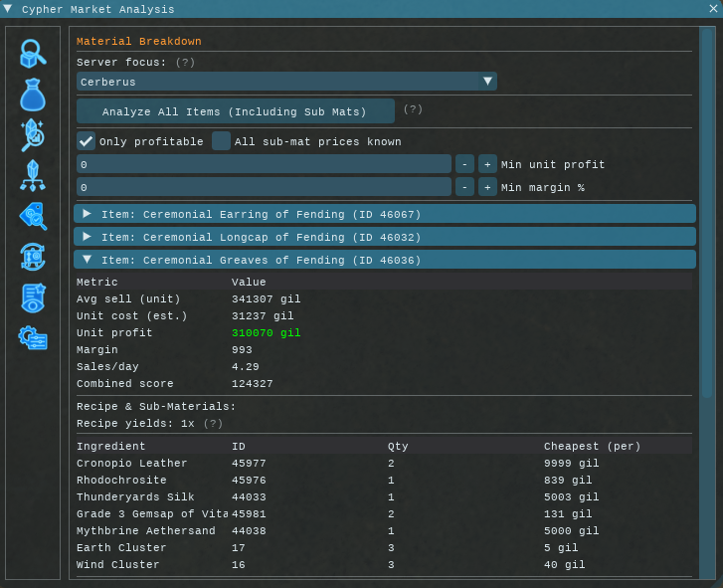Image resolution: width=723 pixels, height=588 pixels.
Task: Select the crystal breakdown tree icon
Action: pos(33,175)
